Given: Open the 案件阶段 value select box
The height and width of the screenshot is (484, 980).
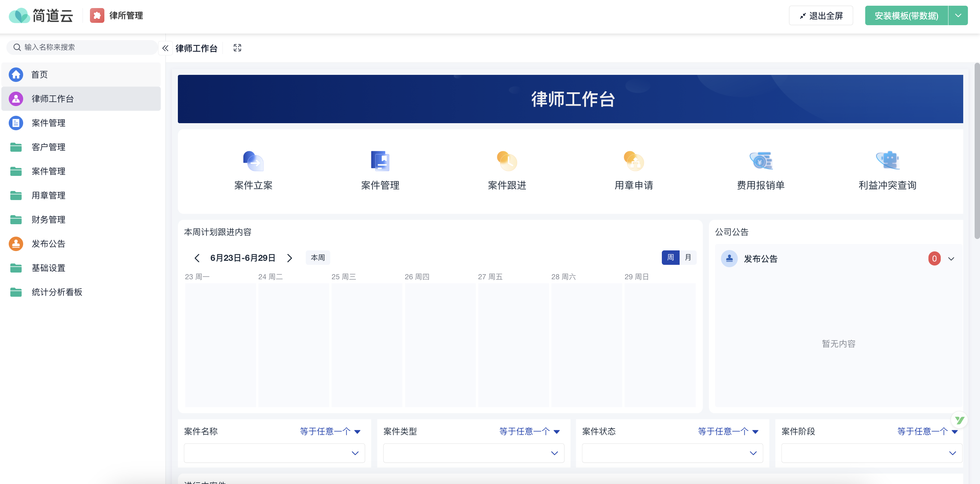Looking at the screenshot, I should (872, 453).
